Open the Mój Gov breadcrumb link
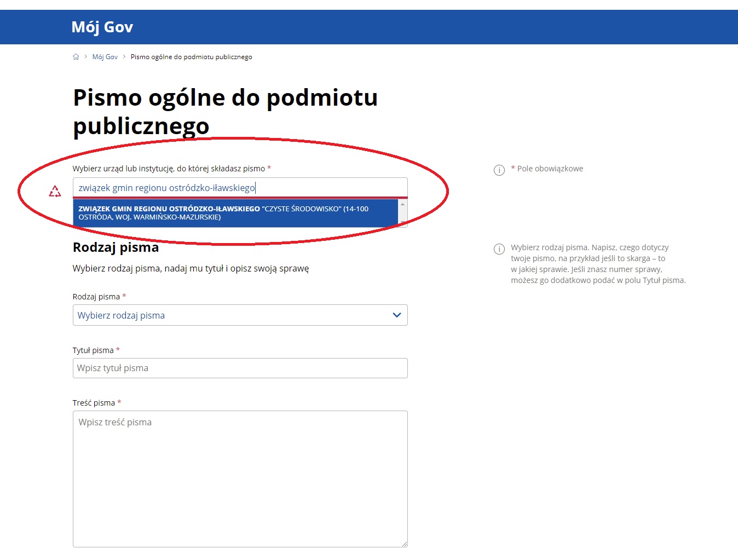 click(105, 57)
